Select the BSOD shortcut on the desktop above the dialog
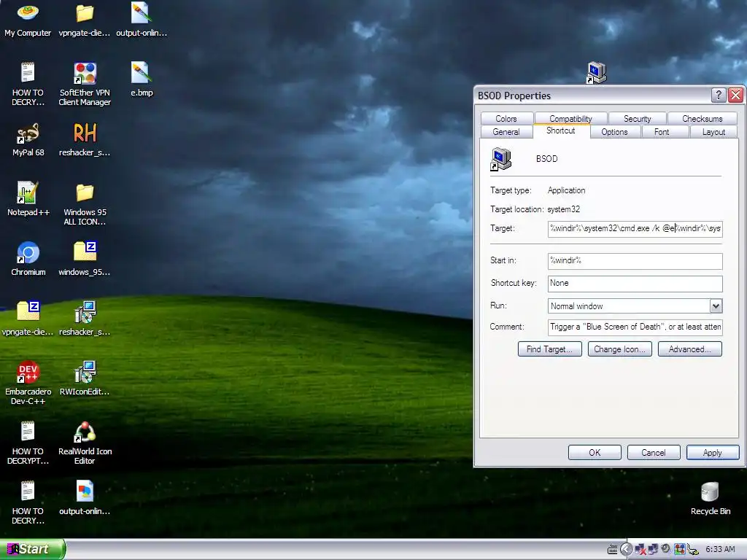The width and height of the screenshot is (747, 560). pos(596,72)
